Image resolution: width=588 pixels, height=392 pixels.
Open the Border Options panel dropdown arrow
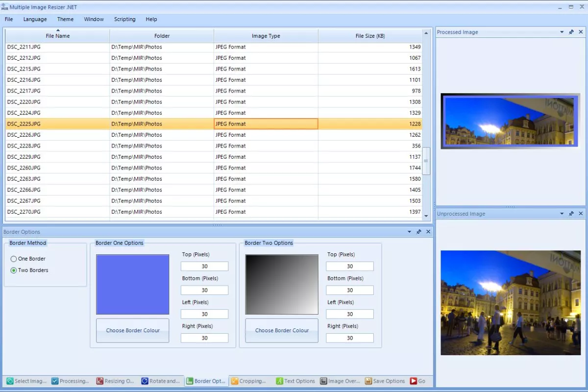coord(410,231)
